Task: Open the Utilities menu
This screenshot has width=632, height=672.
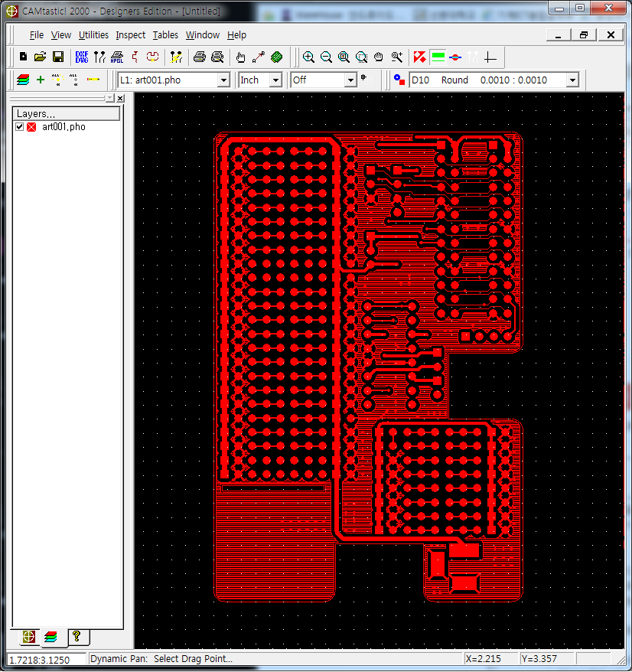Action: tap(93, 35)
